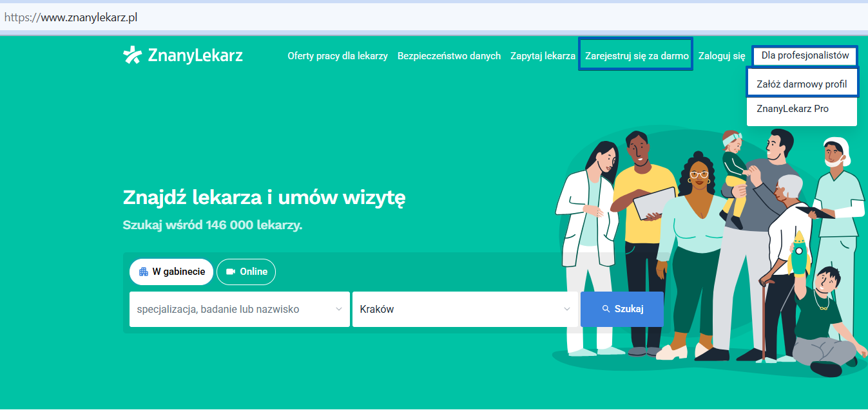Click the blue Szukaj button
This screenshot has height=410, width=868.
[x=622, y=309]
